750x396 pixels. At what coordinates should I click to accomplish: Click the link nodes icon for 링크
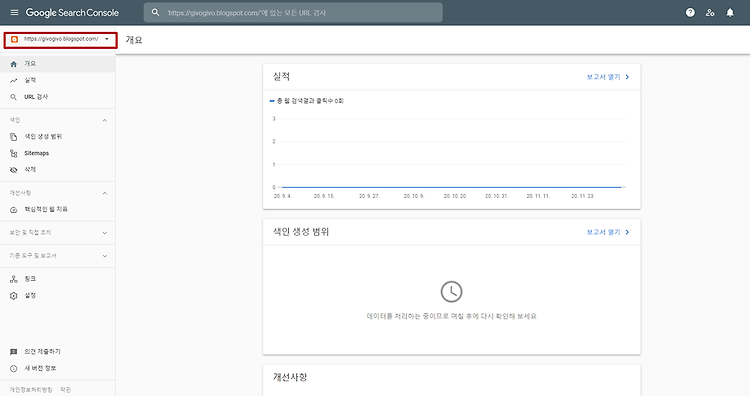[13, 279]
